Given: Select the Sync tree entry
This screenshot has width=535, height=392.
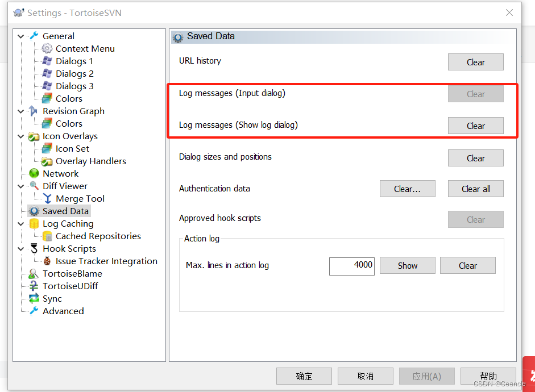Looking at the screenshot, I should pyautogui.click(x=52, y=299).
